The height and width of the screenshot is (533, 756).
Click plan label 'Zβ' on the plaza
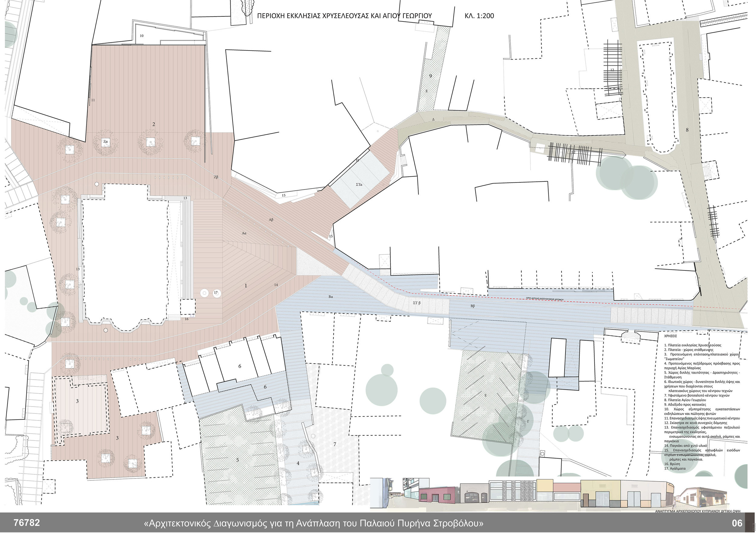(x=216, y=177)
